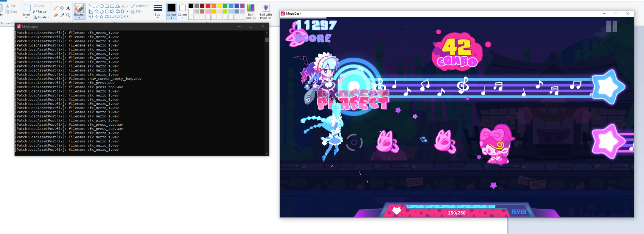Pick the red palette colour

tap(208, 6)
